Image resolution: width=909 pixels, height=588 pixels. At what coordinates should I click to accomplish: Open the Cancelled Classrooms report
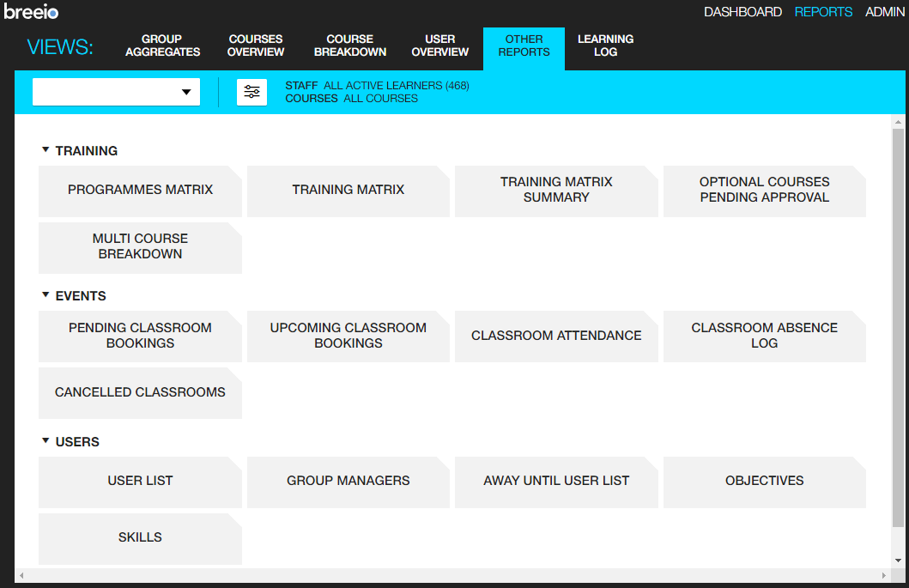140,393
